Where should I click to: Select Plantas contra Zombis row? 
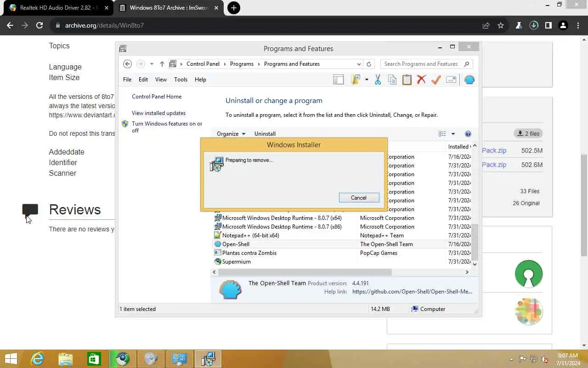[342, 253]
